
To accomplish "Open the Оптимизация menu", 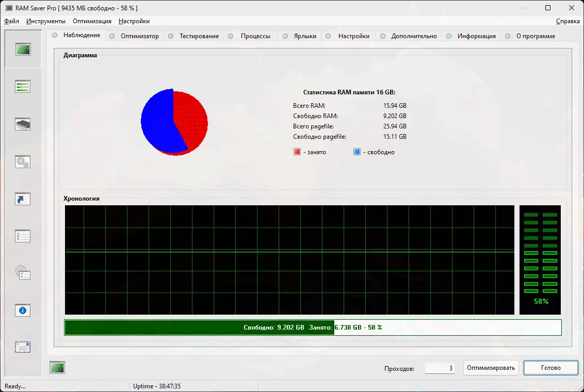I will [x=92, y=21].
